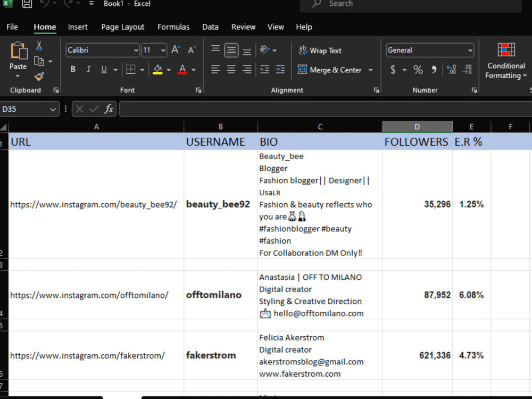Screen dimensions: 532x399
Task: Open Font settings dialog launcher
Action: click(x=198, y=90)
